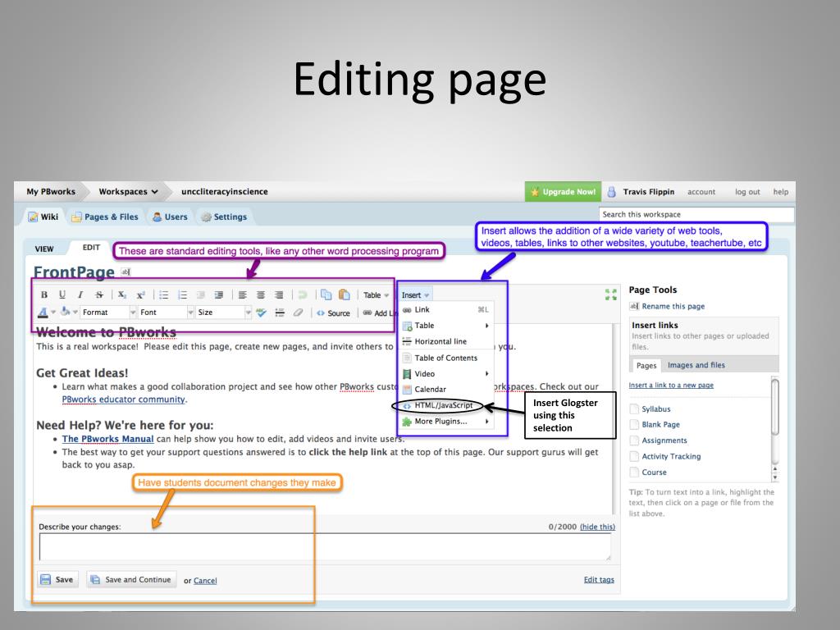Image resolution: width=840 pixels, height=630 pixels.
Task: Switch to the VIEW tab
Action: point(44,249)
